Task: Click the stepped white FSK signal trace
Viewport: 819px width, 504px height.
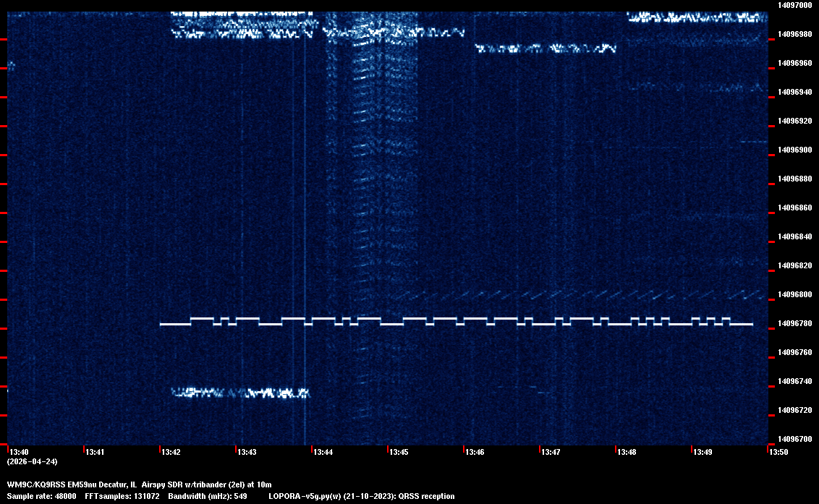Action: click(456, 323)
